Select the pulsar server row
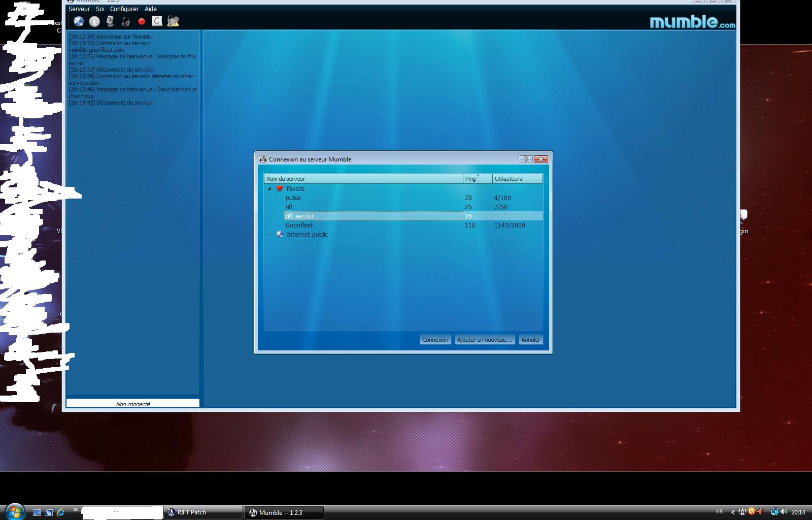The width and height of the screenshot is (812, 520). pos(414,198)
